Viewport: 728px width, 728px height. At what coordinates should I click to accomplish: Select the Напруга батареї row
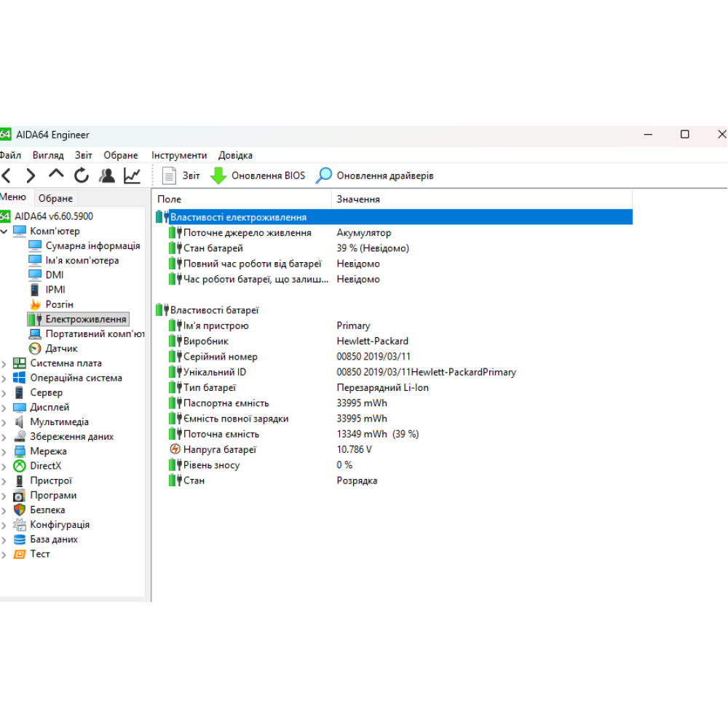pyautogui.click(x=219, y=449)
